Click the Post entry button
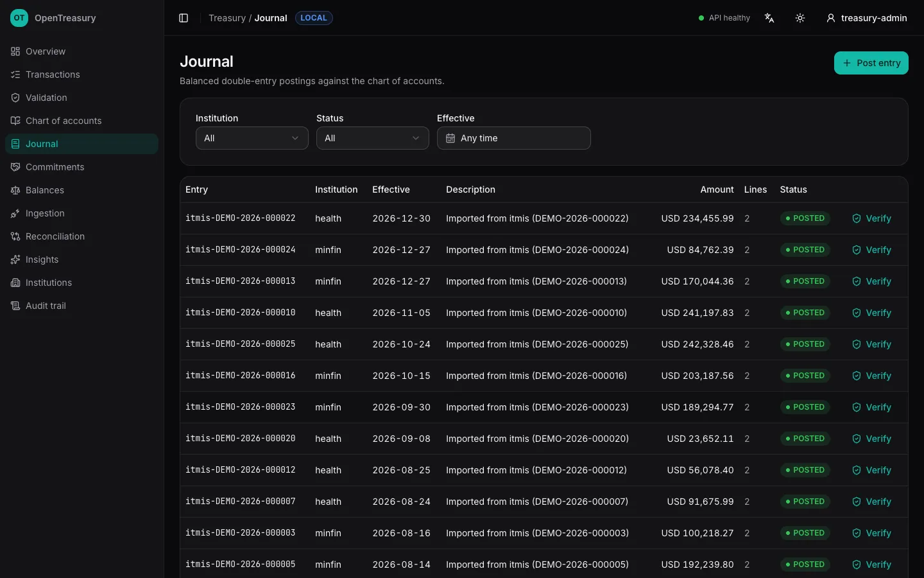Image resolution: width=924 pixels, height=578 pixels. (x=871, y=63)
